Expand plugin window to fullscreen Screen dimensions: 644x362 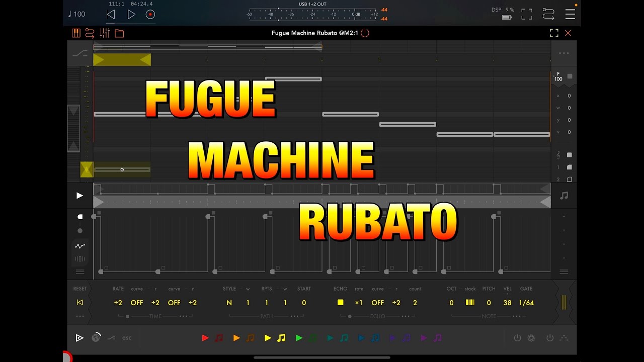[x=554, y=33]
